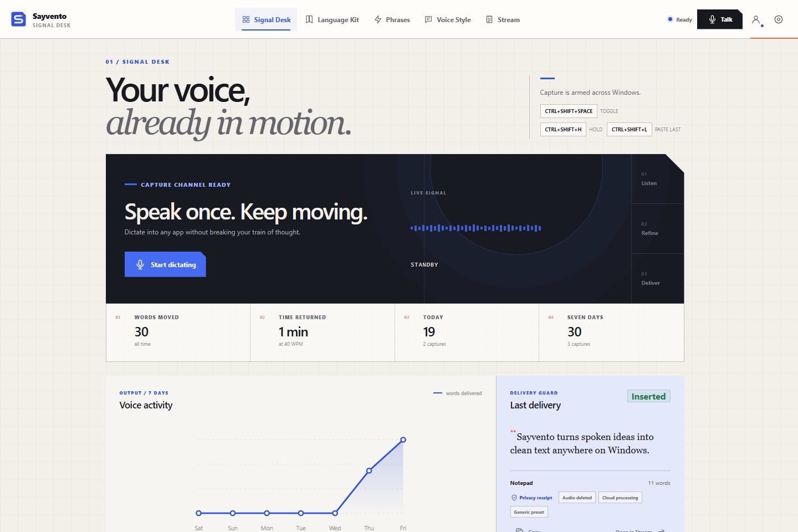Select step 03 Deliver
Viewport: 798px width, 532px height.
click(658, 279)
